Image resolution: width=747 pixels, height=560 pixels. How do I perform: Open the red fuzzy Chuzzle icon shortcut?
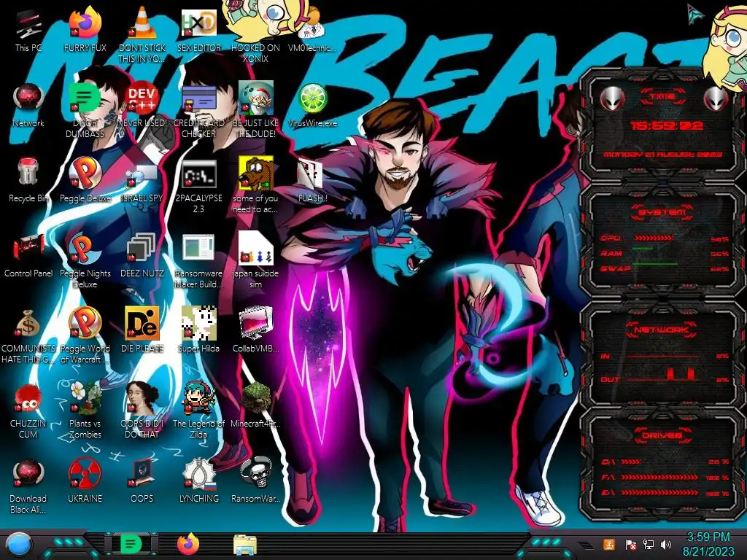tap(28, 411)
